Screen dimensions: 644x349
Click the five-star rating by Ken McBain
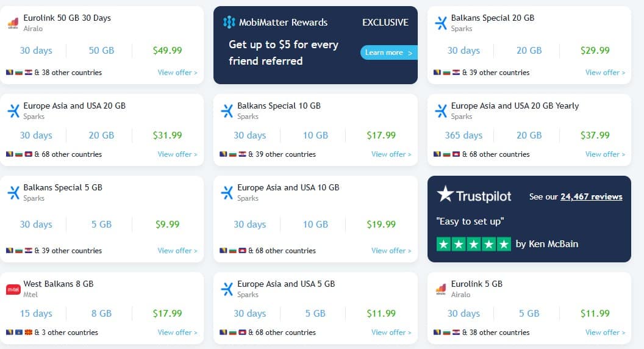click(x=474, y=245)
